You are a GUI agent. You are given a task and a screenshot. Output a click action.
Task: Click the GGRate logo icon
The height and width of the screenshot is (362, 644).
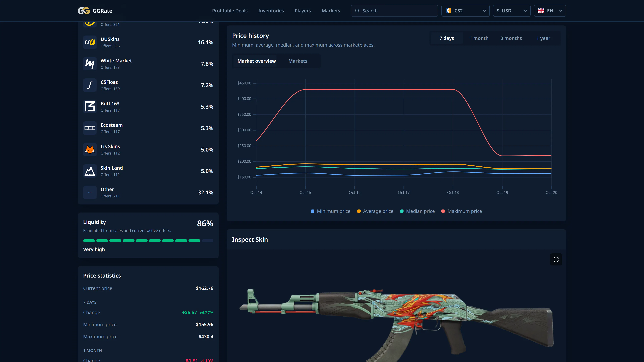point(84,11)
